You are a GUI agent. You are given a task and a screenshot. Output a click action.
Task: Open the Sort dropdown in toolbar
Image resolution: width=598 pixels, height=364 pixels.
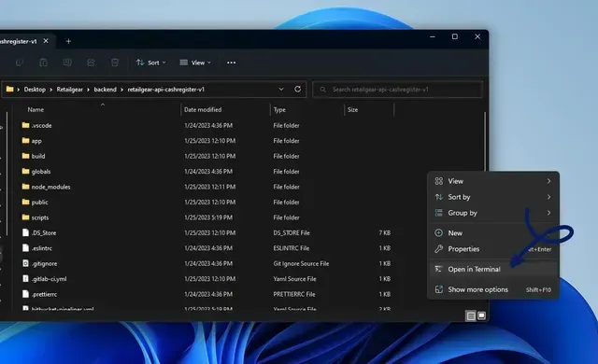tap(151, 63)
